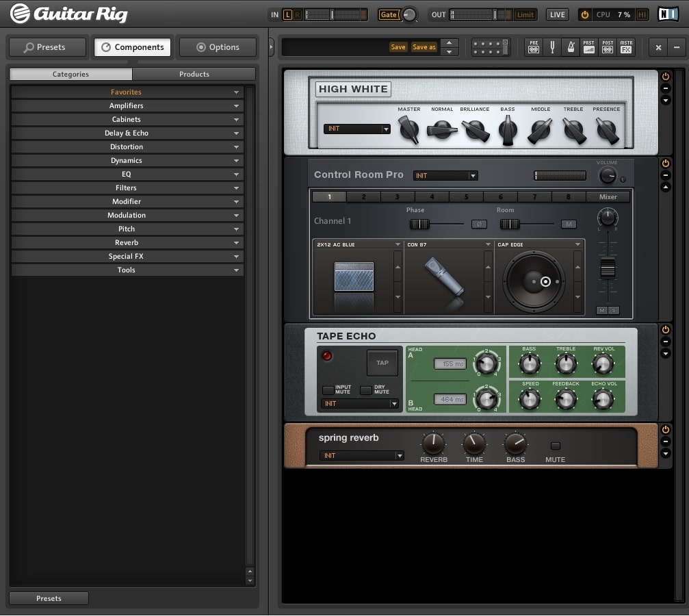Screen dimensions: 689x616
Task: Toggle the main power button next to CPU
Action: 585,14
